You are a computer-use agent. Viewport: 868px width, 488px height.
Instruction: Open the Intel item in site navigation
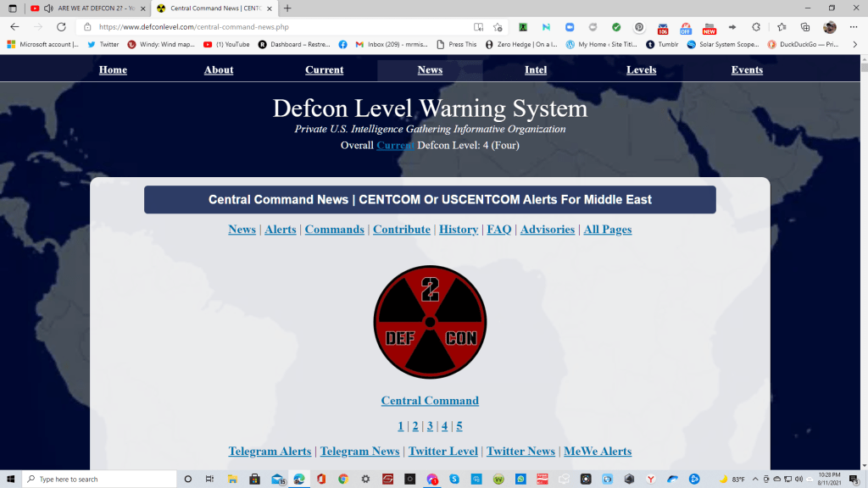tap(536, 69)
